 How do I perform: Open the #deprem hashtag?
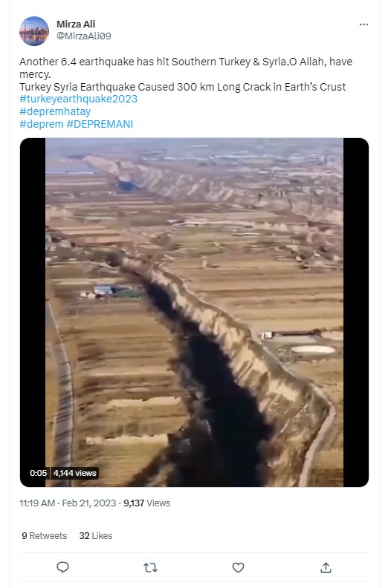pyautogui.click(x=42, y=124)
